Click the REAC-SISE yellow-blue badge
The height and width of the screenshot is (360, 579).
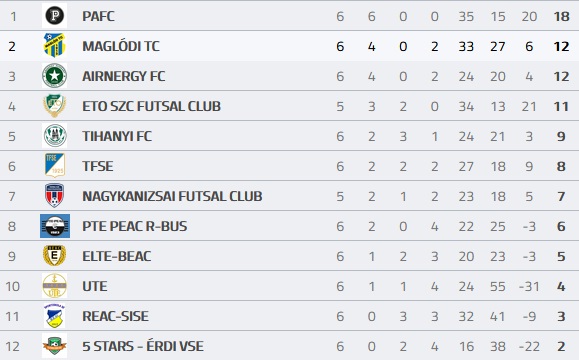click(54, 316)
